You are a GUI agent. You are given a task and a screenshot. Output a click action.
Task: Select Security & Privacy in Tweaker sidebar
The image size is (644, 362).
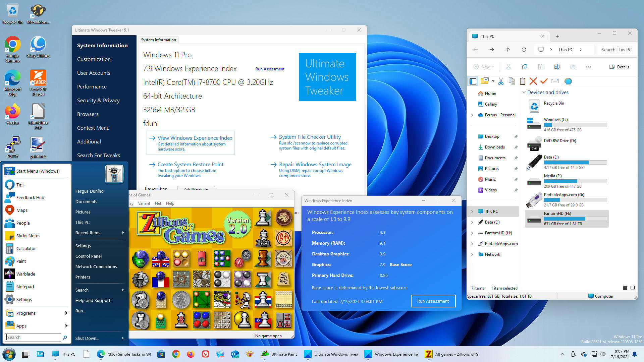[98, 100]
